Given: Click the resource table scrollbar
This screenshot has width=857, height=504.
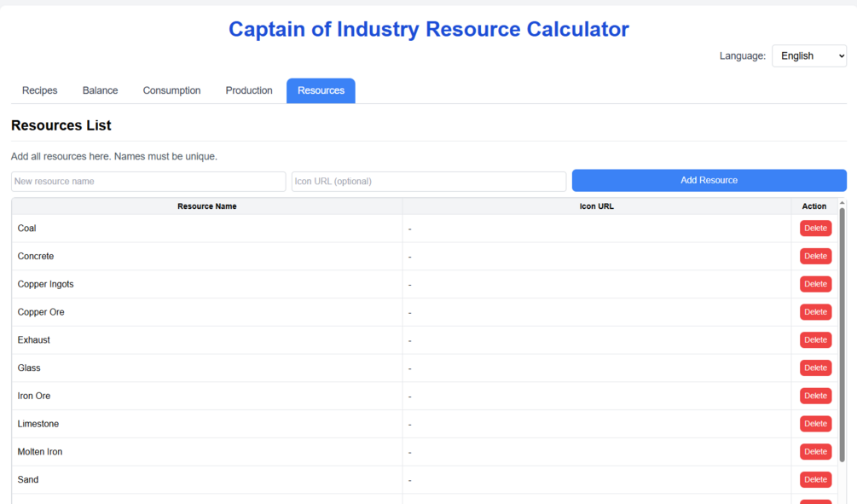Looking at the screenshot, I should tap(842, 333).
